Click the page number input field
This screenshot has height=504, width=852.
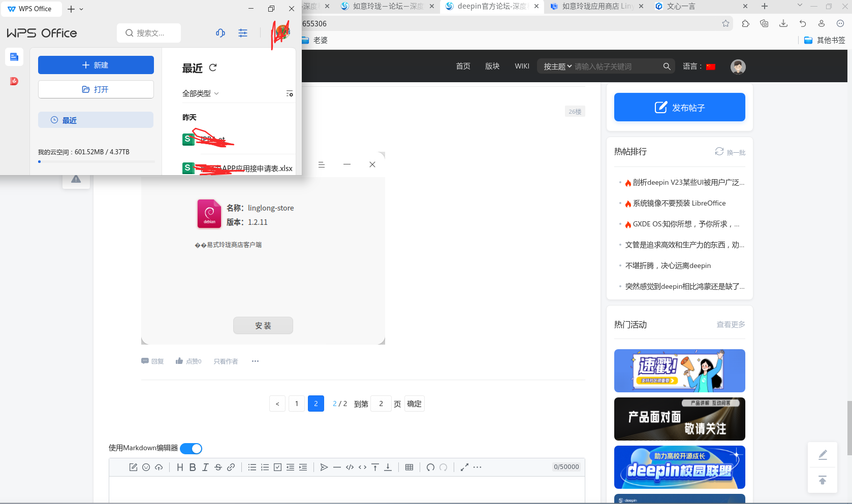coord(381,404)
